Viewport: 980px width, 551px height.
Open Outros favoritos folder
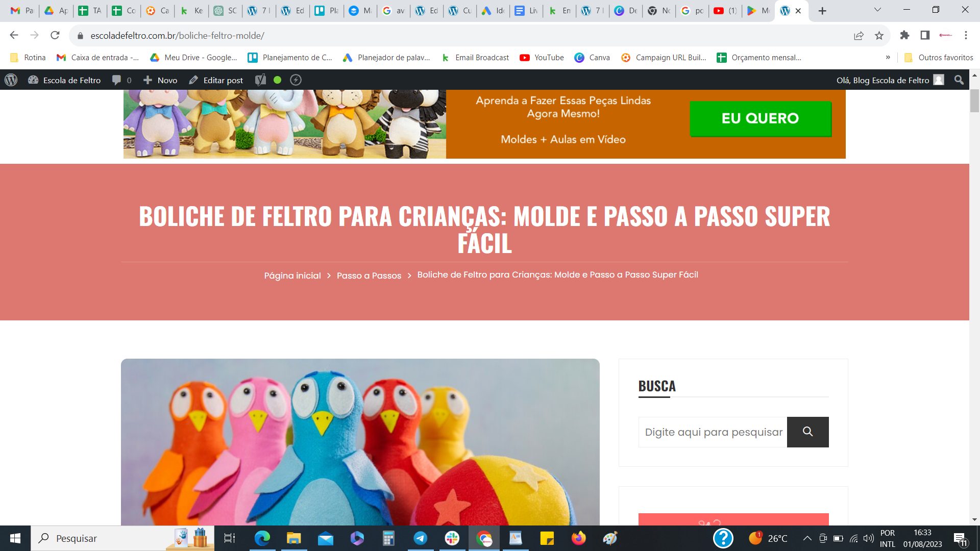coord(939,58)
